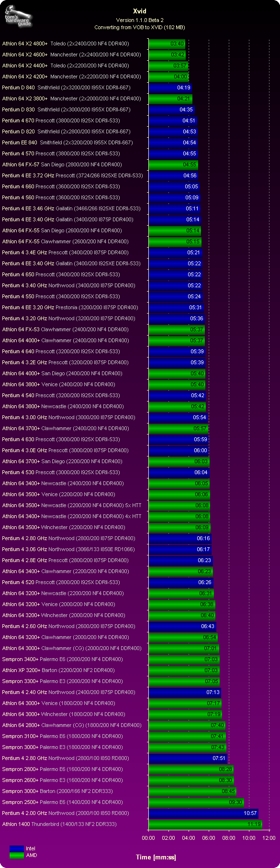The image size is (280, 868).
Task: Select the Pentium EE 840 Smithfield label
Action: tap(67, 142)
